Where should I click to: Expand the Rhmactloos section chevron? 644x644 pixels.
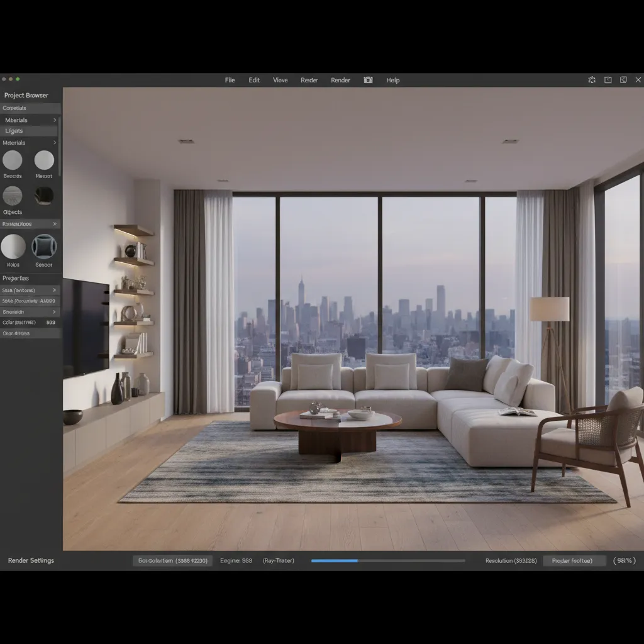coord(55,224)
